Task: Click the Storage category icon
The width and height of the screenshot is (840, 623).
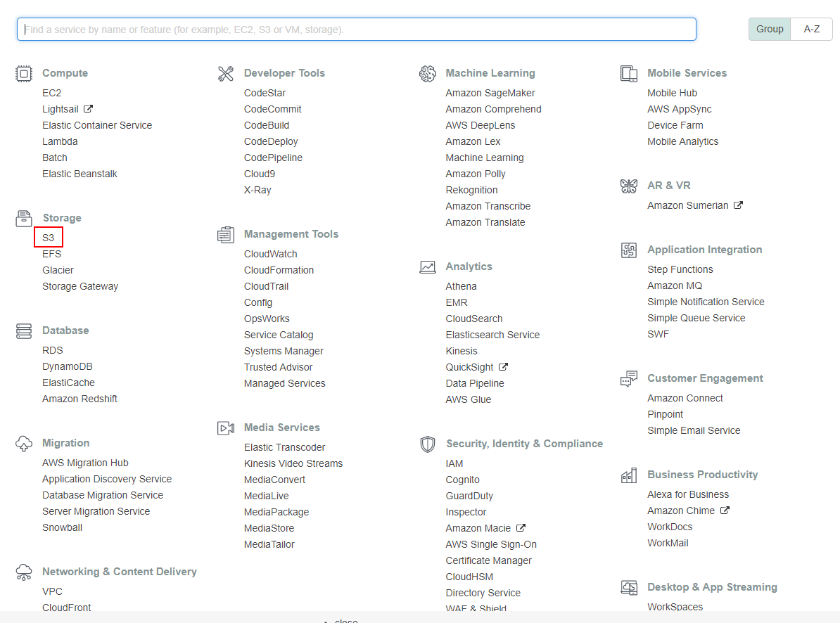Action: tap(24, 219)
